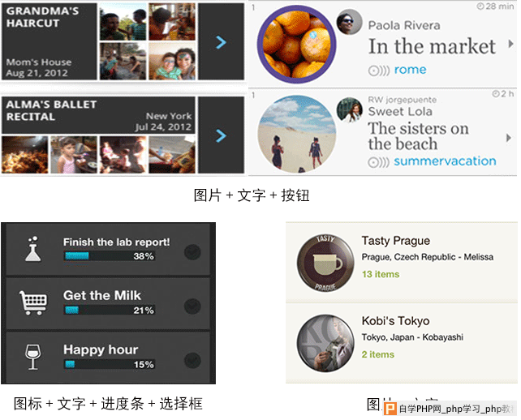This screenshot has height=420, width=521.
Task: Open Sweet Lola's profile avatar
Action: click(349, 109)
